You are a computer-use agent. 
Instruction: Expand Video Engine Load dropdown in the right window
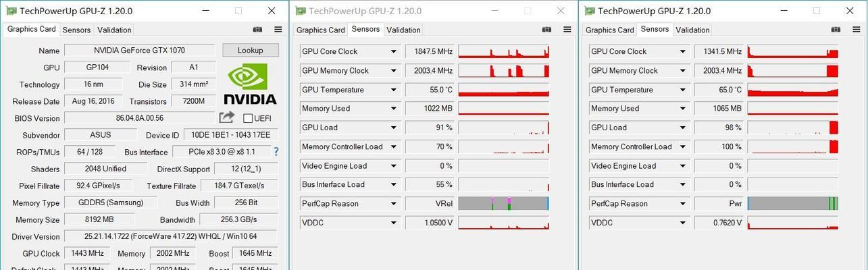point(682,166)
